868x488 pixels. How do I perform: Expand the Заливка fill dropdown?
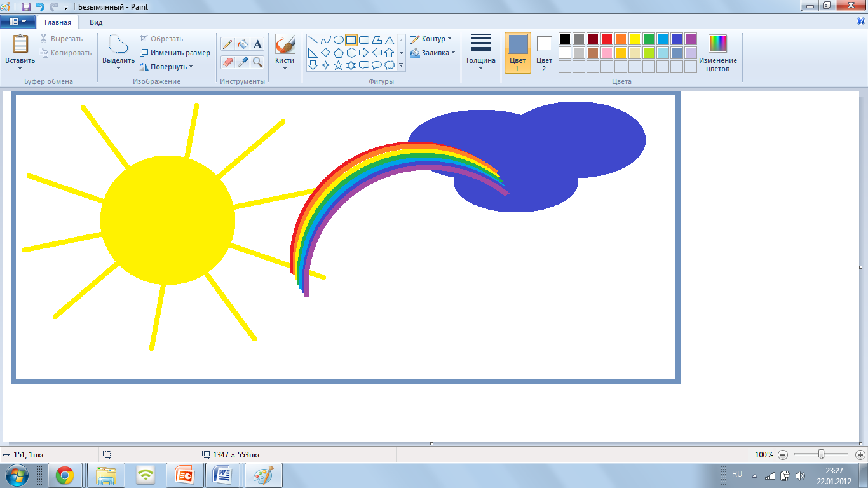432,53
